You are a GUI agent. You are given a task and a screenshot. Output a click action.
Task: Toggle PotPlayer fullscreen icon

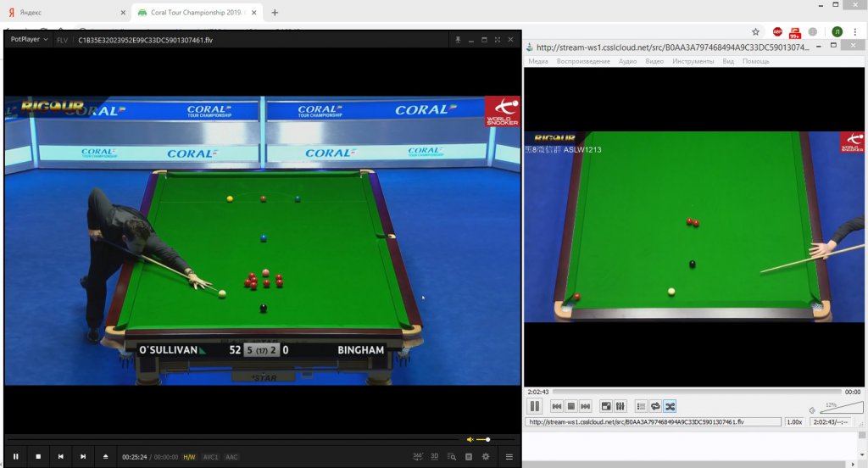pyautogui.click(x=497, y=40)
